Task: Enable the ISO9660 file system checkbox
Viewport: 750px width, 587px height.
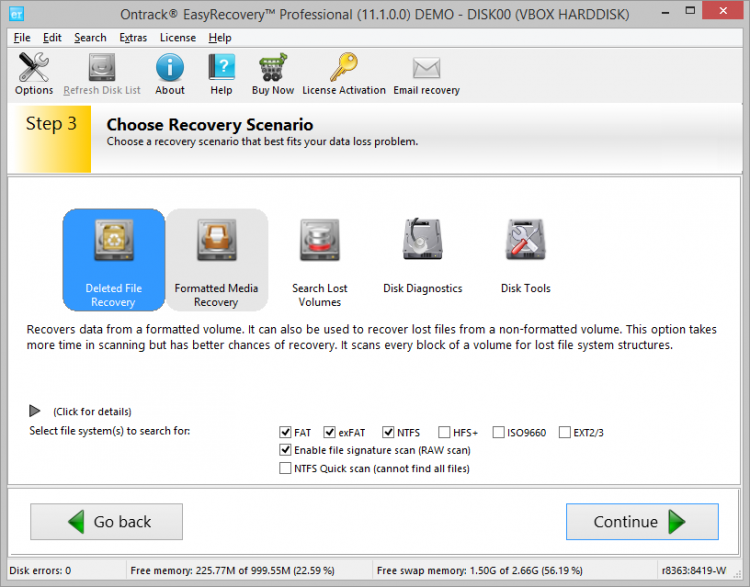Action: [498, 432]
